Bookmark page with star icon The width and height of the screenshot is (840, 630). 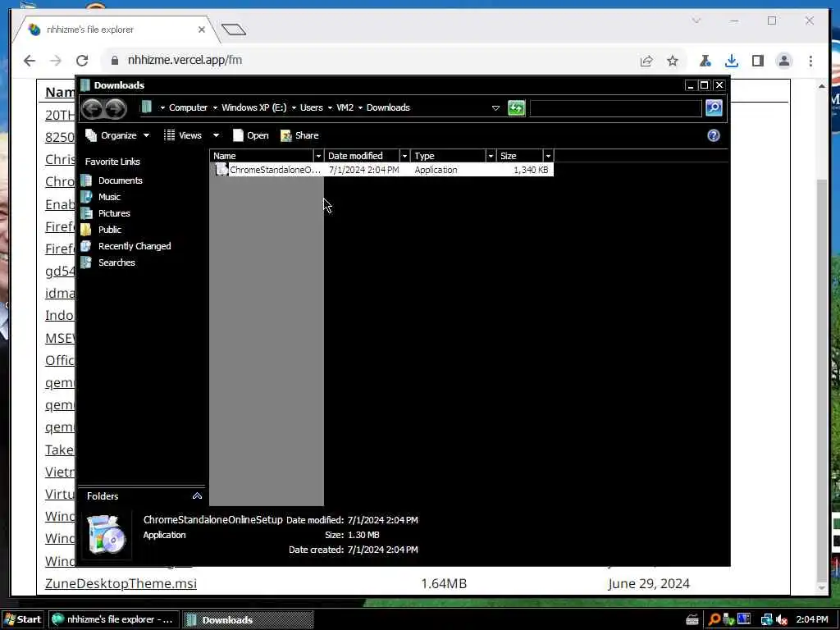673,61
